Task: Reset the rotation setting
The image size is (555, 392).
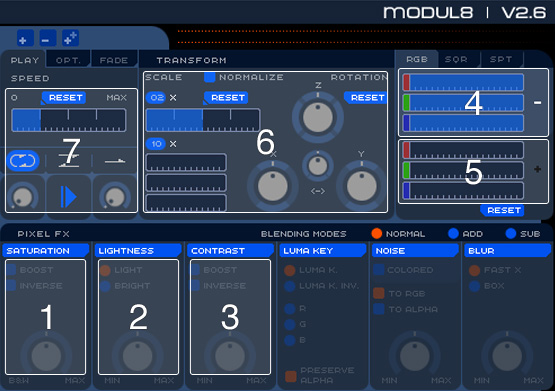Action: (365, 98)
